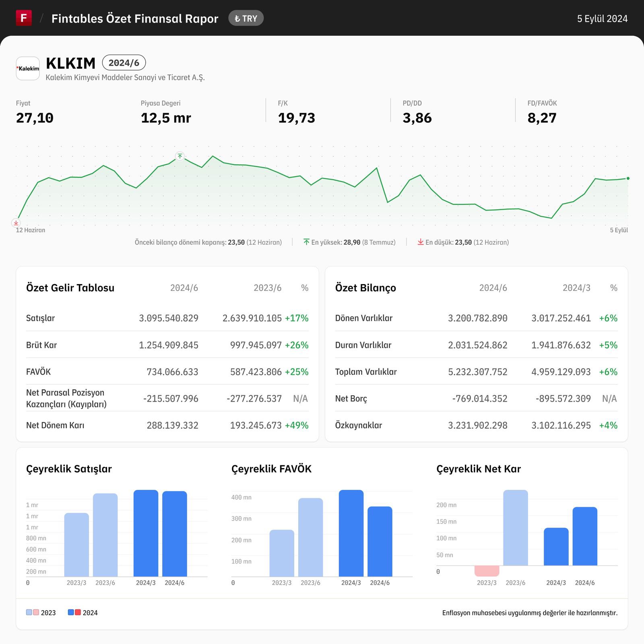This screenshot has width=644, height=644.
Task: Click the Kalekim company logo
Action: tap(28, 68)
